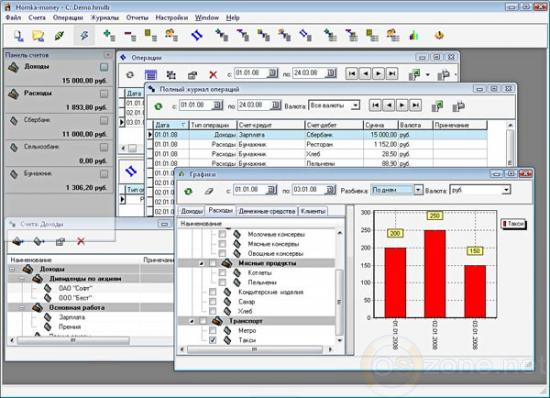
Task: Go to first record in Полный журнал
Action: [x=375, y=105]
